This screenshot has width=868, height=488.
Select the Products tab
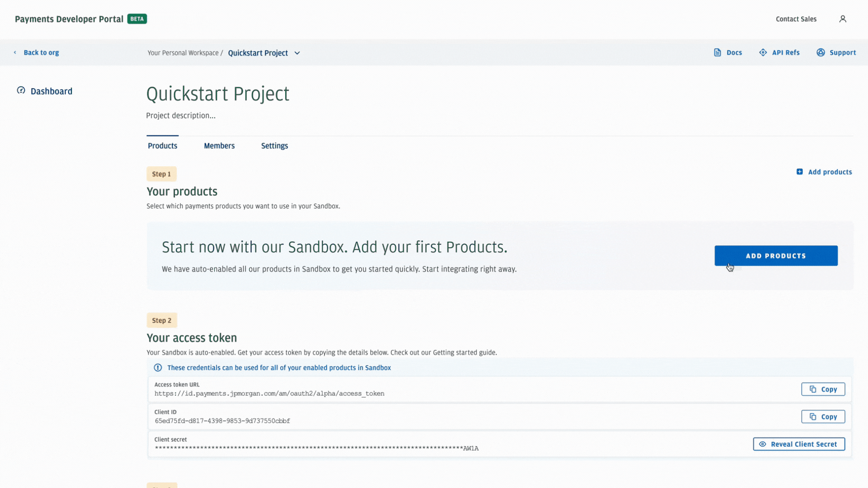coord(162,145)
